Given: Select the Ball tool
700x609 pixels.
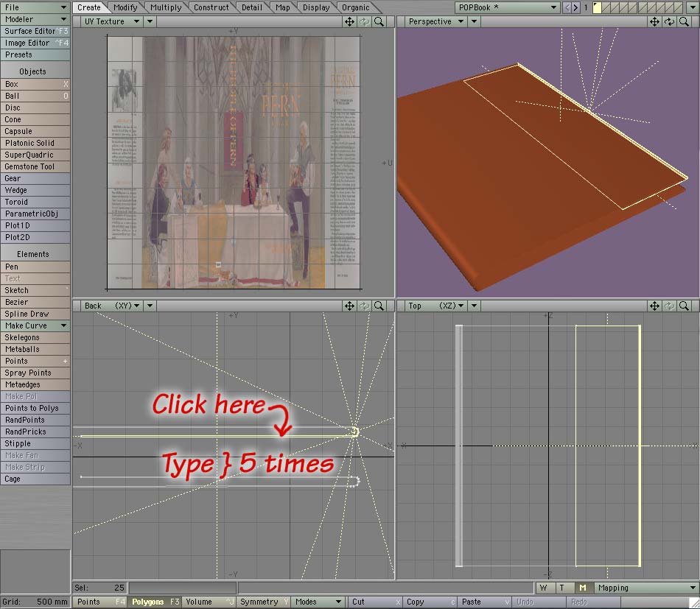Looking at the screenshot, I should tap(35, 96).
